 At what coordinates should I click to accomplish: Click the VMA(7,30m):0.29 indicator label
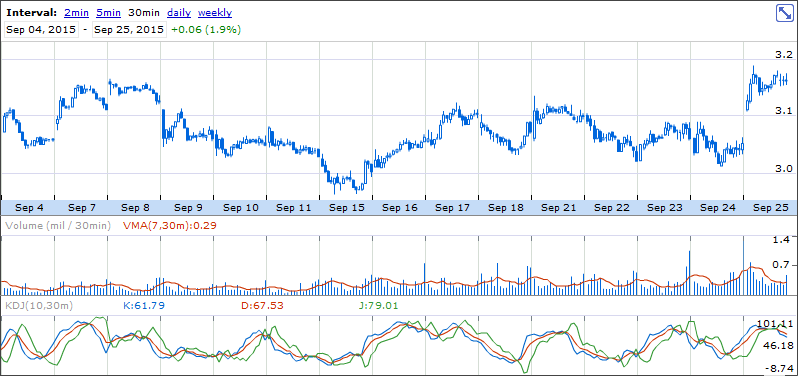point(169,225)
